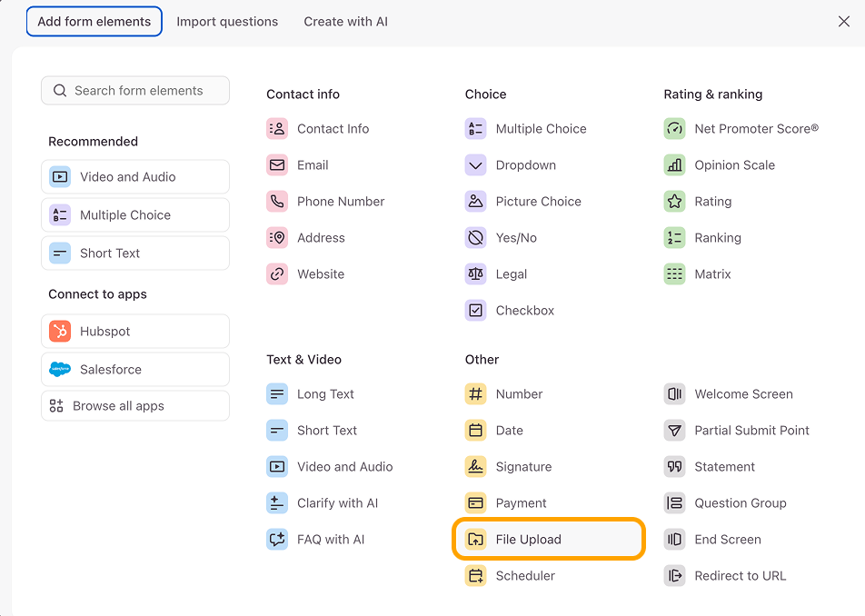The height and width of the screenshot is (616, 865).
Task: Add the recommended Multiple Choice element
Action: tap(135, 215)
